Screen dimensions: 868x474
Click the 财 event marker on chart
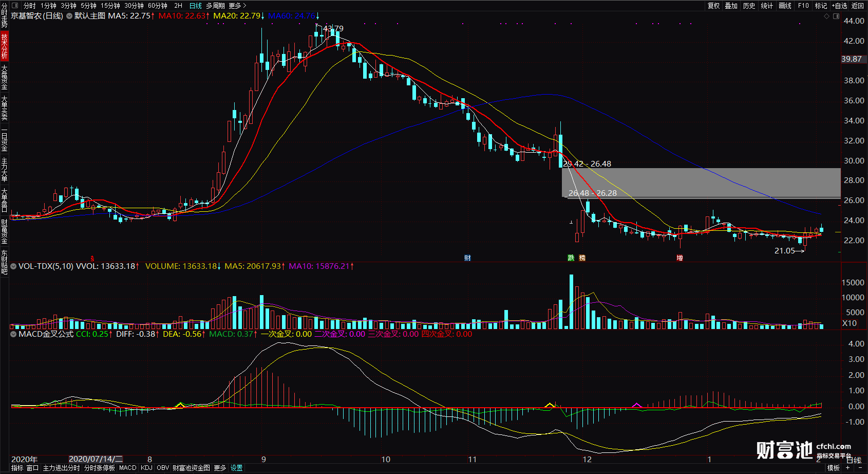[x=467, y=258]
